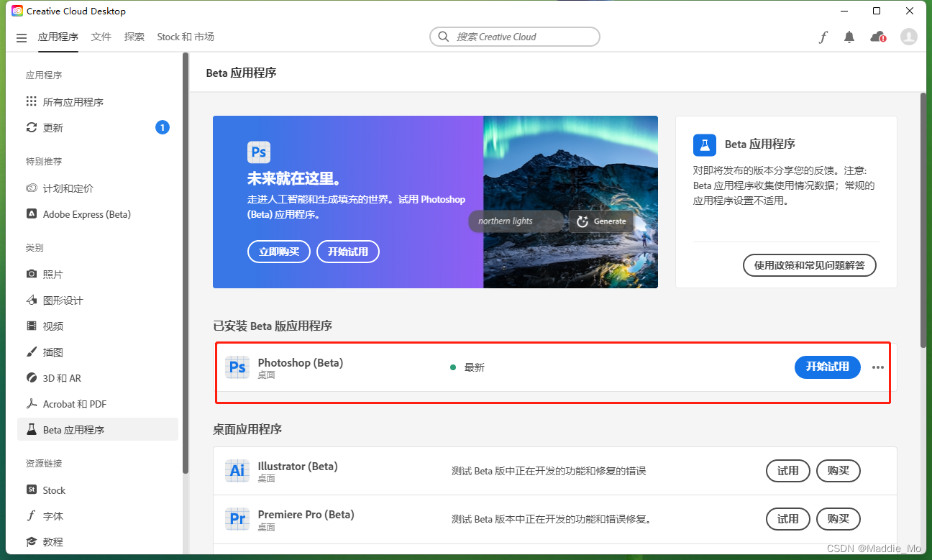
Task: Click 购买 for Premiere Pro (Beta)
Action: [x=839, y=519]
